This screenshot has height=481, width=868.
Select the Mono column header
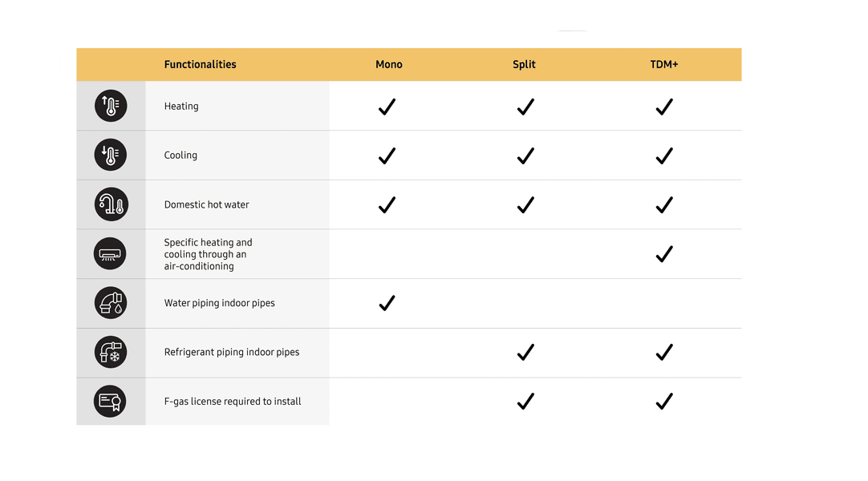tap(389, 64)
